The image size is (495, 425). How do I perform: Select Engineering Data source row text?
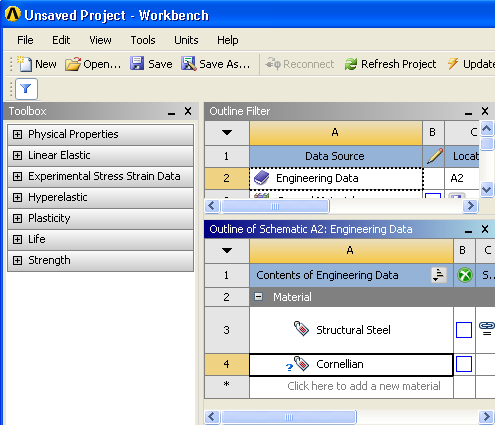pyautogui.click(x=317, y=178)
